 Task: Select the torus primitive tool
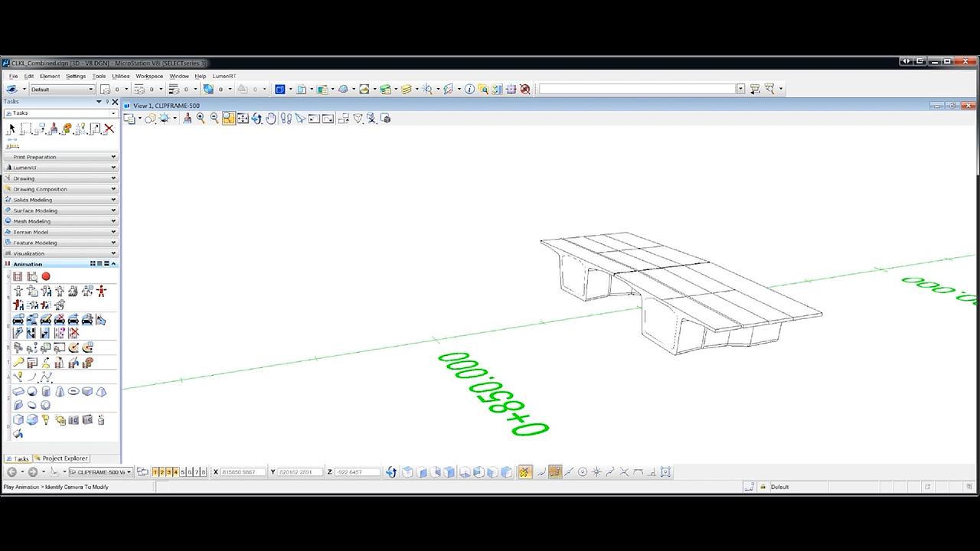click(x=73, y=391)
